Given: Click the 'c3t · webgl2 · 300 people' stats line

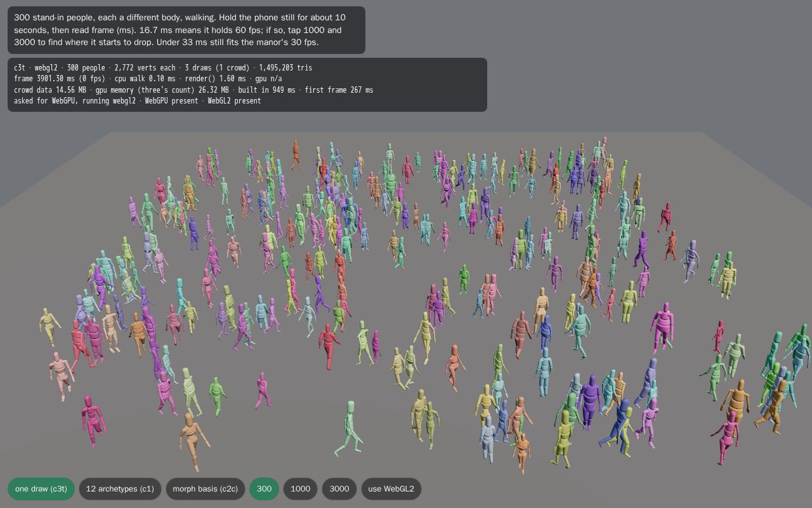Looking at the screenshot, I should (x=163, y=67).
